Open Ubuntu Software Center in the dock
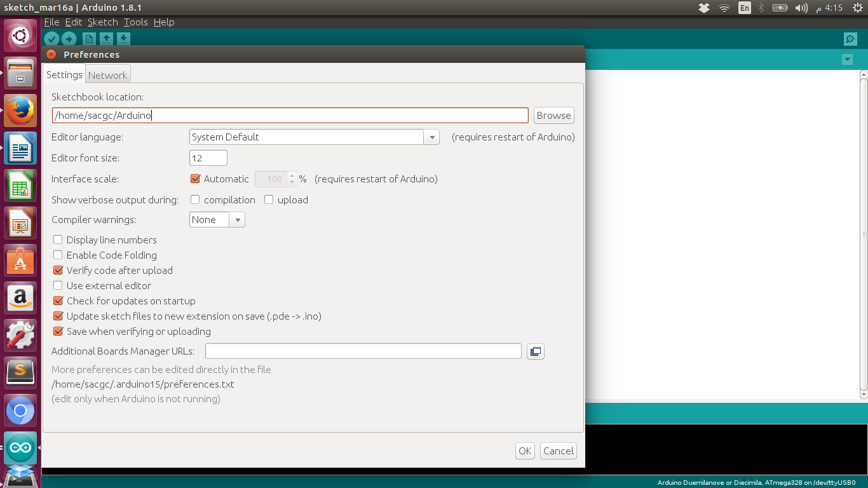 (x=20, y=261)
